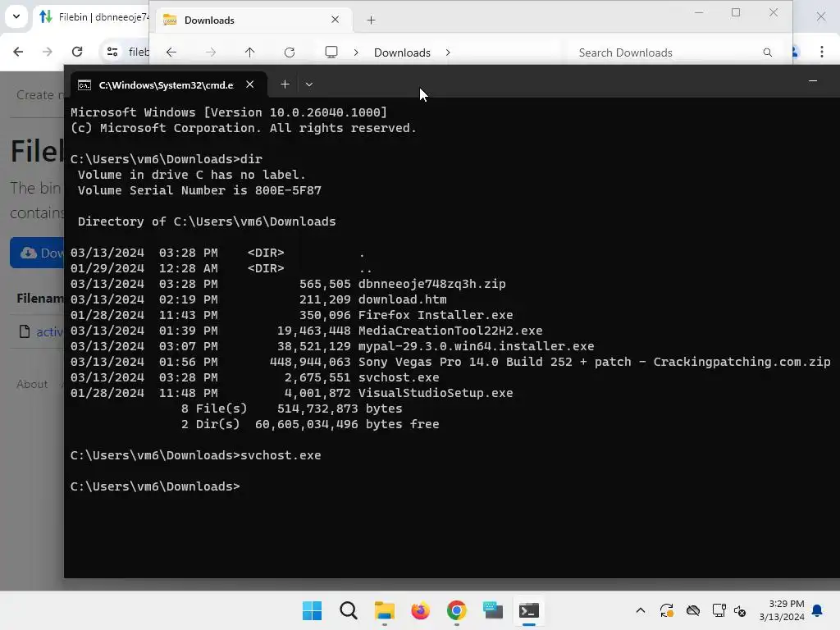Open Chrome tab search dropdown
Viewport: 840px width, 630px height.
click(x=16, y=16)
